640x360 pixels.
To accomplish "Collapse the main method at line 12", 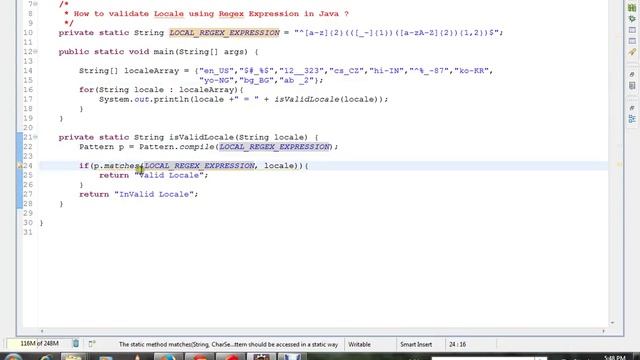I will point(36,52).
